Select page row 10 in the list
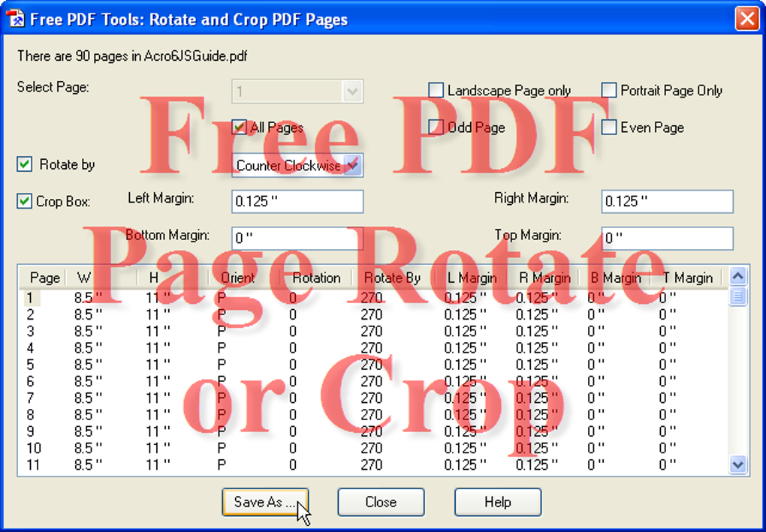The width and height of the screenshot is (766, 532). coord(374,448)
